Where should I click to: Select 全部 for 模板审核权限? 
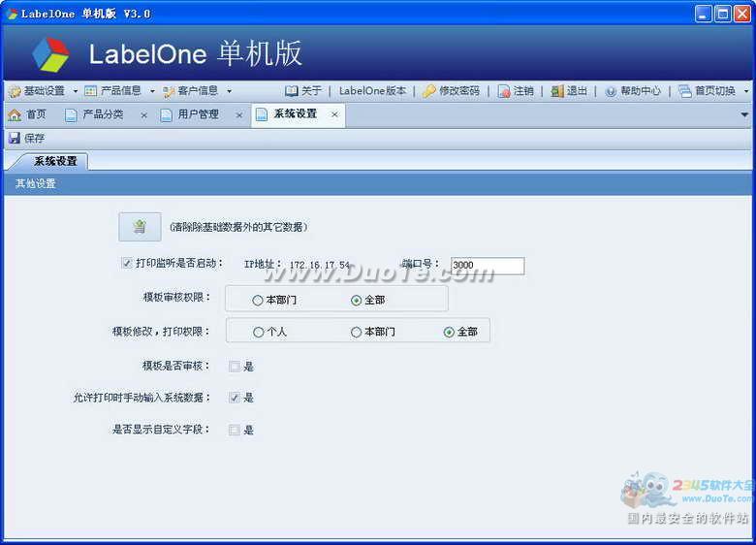point(356,300)
